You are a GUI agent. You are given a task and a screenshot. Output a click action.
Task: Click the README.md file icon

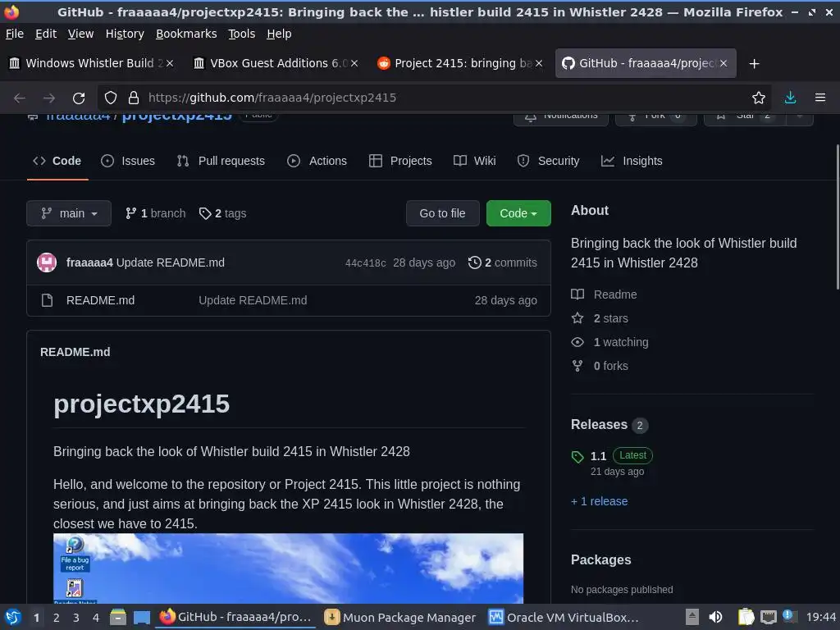click(x=47, y=300)
